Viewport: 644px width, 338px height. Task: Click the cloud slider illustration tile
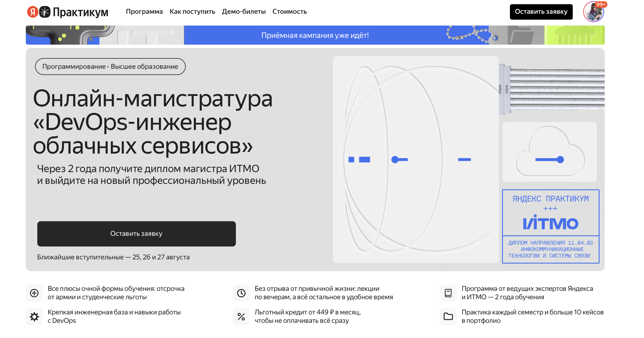point(549,152)
